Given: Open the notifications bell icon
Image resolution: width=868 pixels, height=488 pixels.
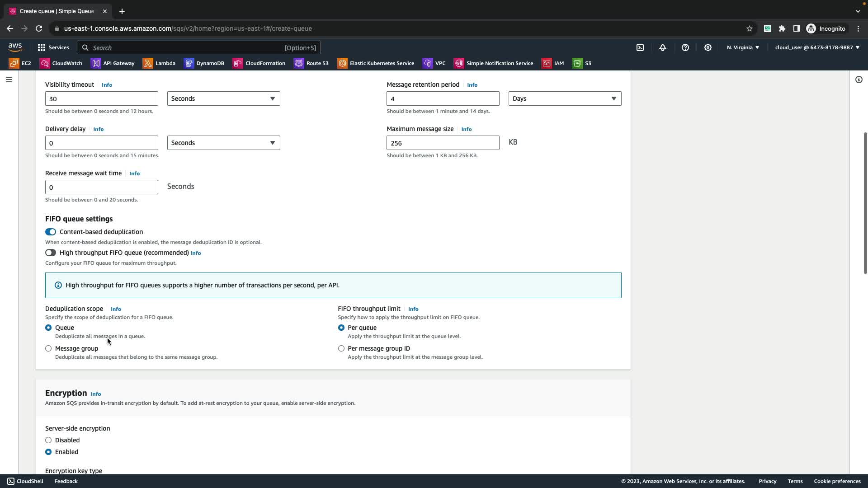Looking at the screenshot, I should (x=663, y=47).
